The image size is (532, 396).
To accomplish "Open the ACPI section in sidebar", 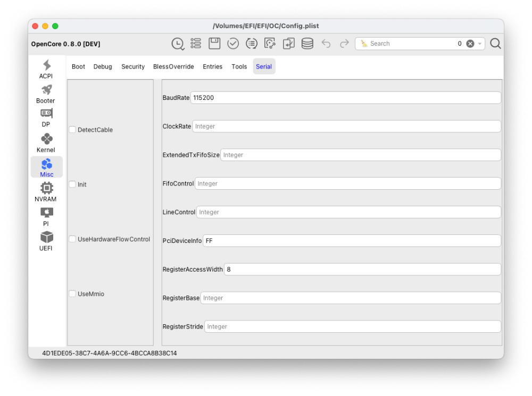I will 46,69.
